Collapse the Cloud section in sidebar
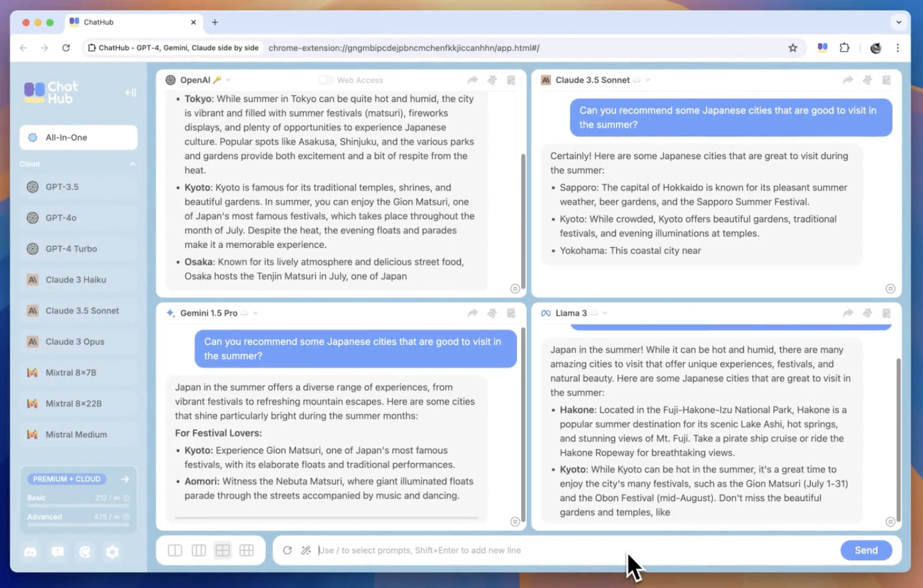Screen dimensions: 923x588 click(132, 164)
